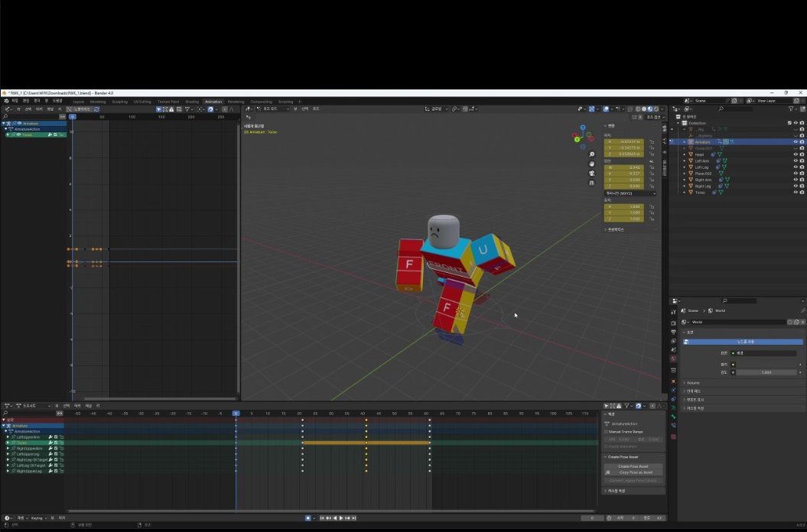Hide the Torso object in outliner
Screen dimensions: 807x532
point(796,193)
